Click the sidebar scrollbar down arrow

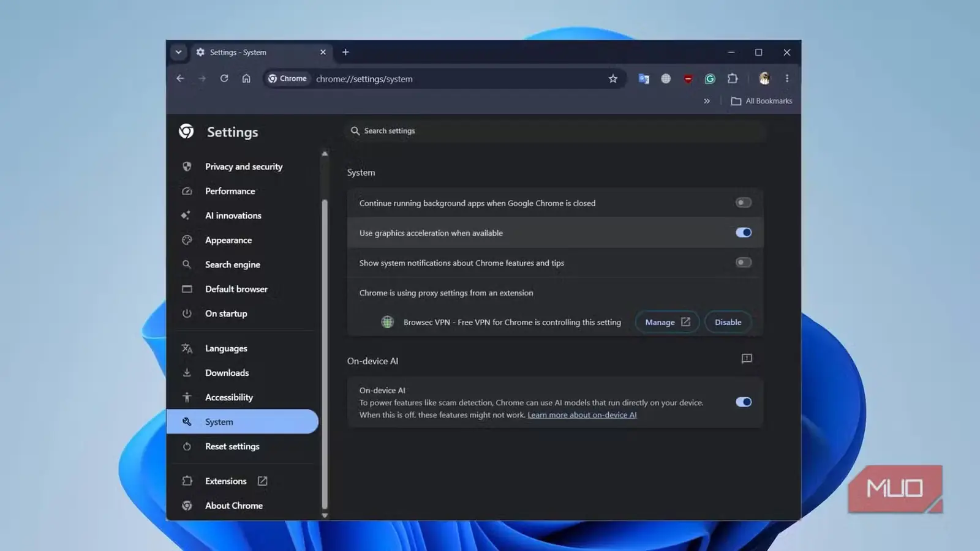[325, 515]
